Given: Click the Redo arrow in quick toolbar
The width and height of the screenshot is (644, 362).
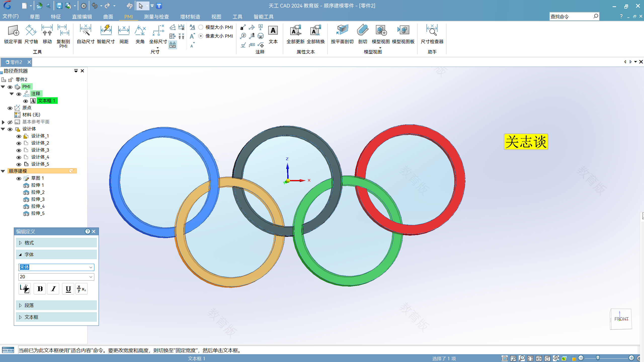Looking at the screenshot, I should pyautogui.click(x=107, y=6).
